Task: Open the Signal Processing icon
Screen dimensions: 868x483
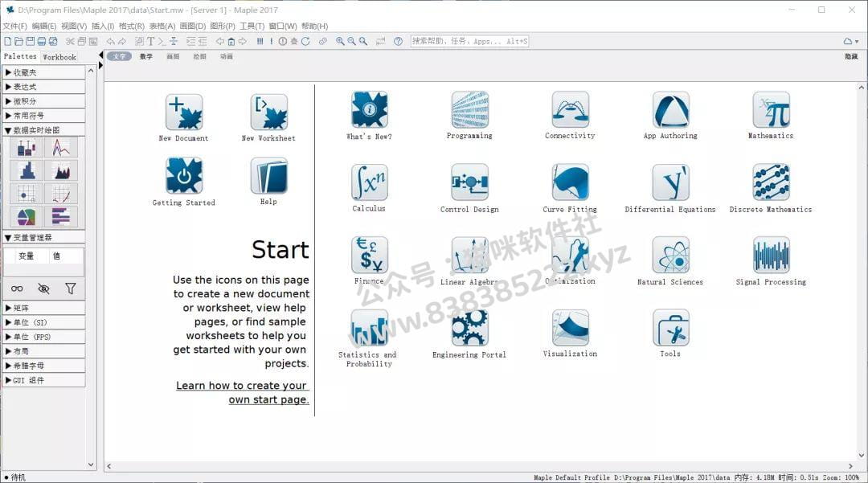Action: (x=771, y=255)
